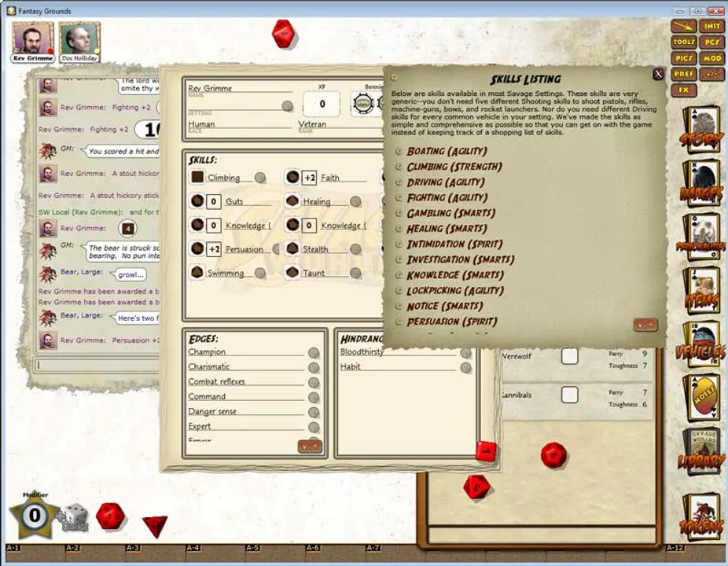
Task: Close the Skills Listing window
Action: [x=658, y=74]
